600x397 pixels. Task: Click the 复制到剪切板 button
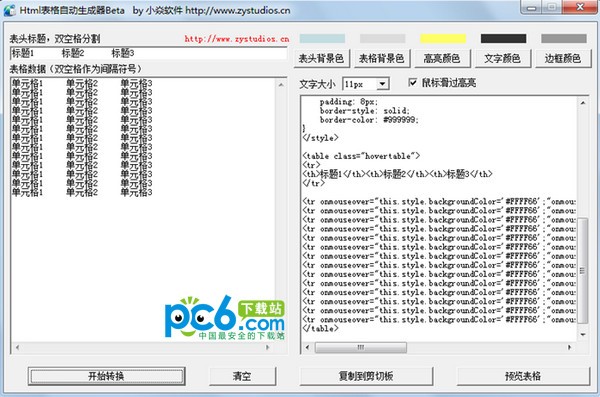pyautogui.click(x=366, y=376)
